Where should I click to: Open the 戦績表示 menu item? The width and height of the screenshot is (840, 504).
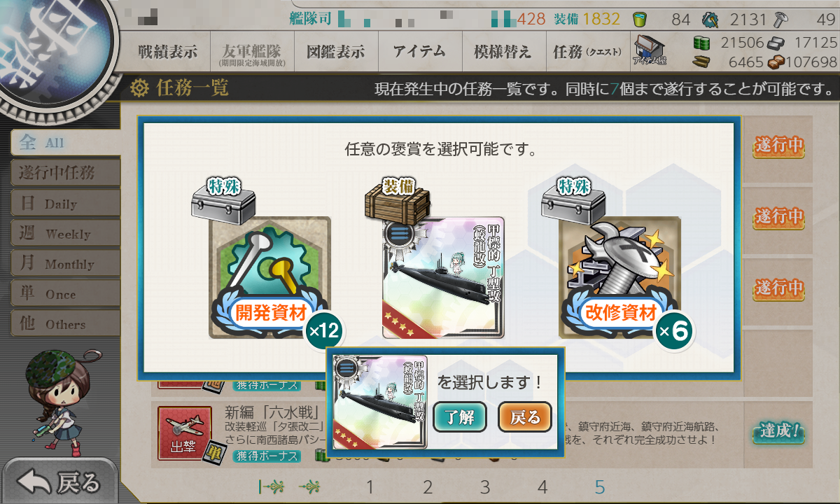[167, 51]
